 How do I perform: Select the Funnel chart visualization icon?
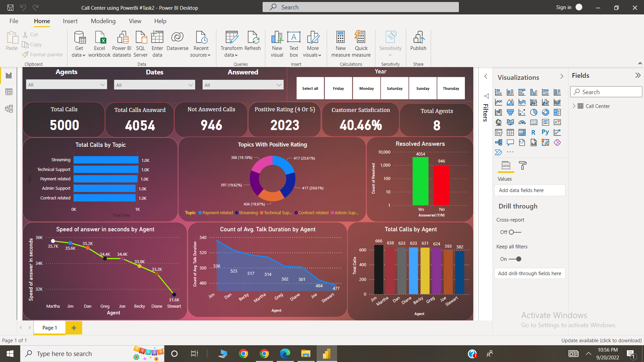coord(510,112)
